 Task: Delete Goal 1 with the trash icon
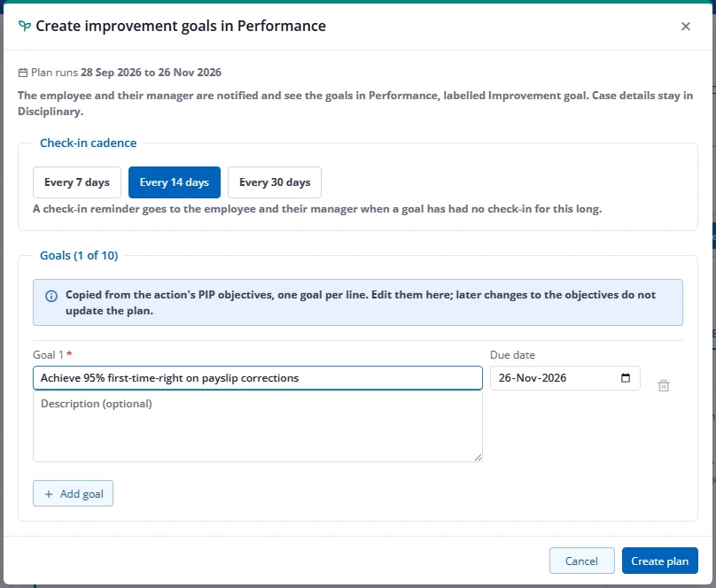(664, 386)
